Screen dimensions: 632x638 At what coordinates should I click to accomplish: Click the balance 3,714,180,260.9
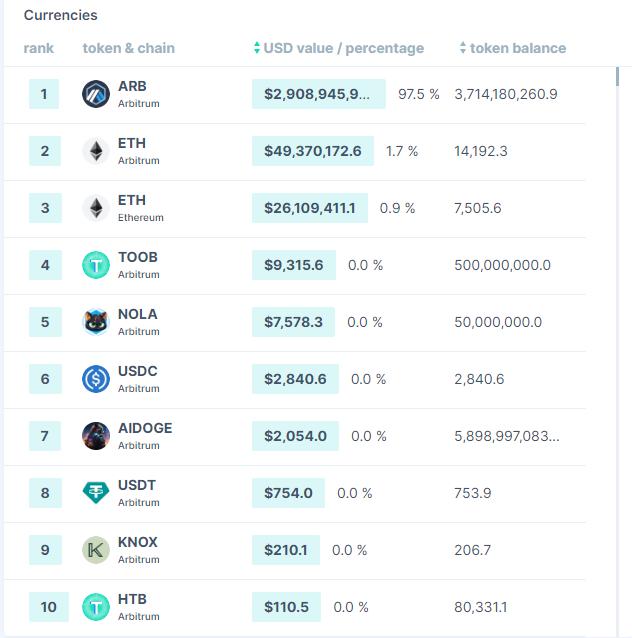(506, 94)
